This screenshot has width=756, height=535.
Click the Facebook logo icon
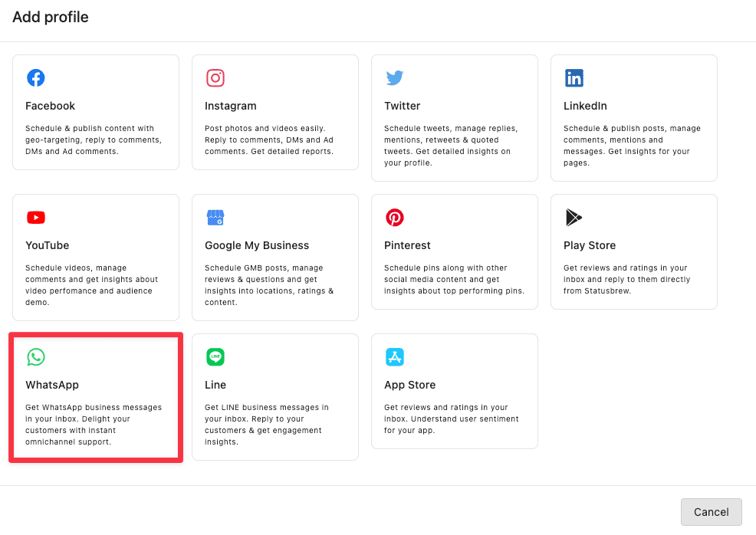tap(36, 77)
